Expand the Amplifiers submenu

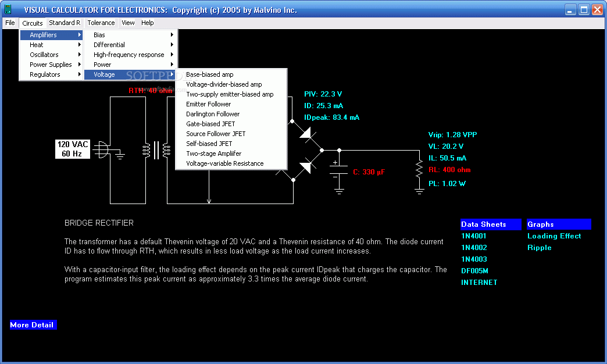pos(52,35)
